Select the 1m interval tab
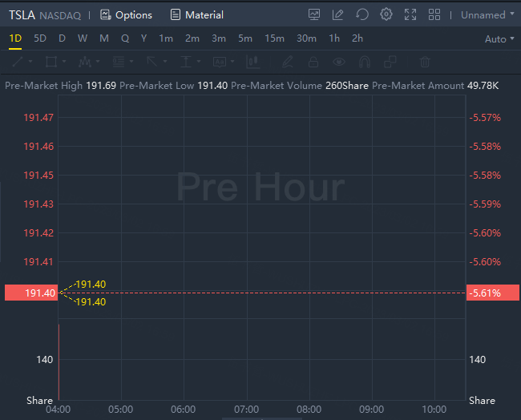Screen dimensions: 521x420 (x=166, y=38)
